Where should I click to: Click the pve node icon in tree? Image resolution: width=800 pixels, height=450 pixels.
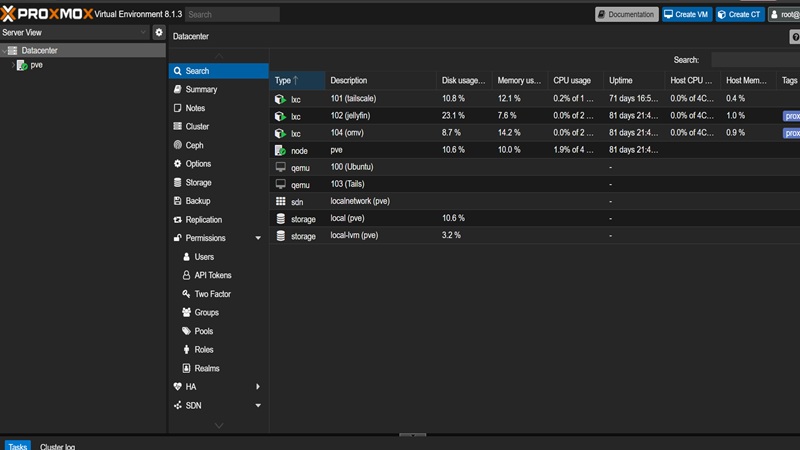(22, 65)
